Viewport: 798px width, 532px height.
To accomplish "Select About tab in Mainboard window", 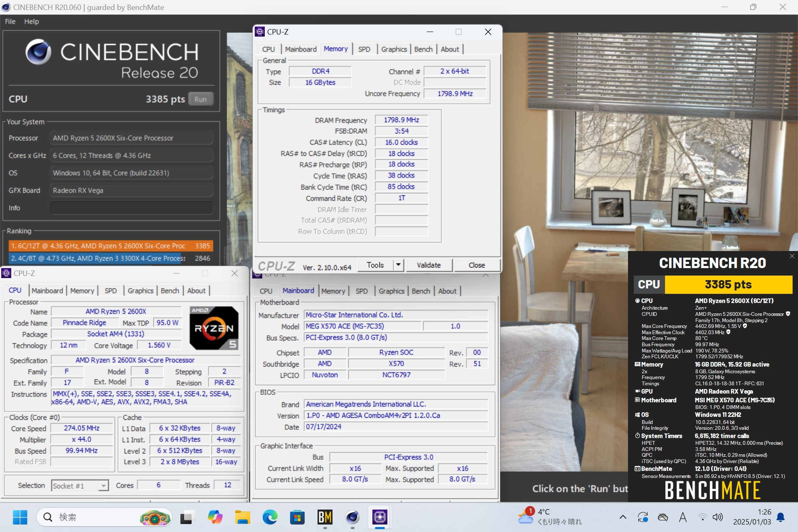I will (x=447, y=291).
